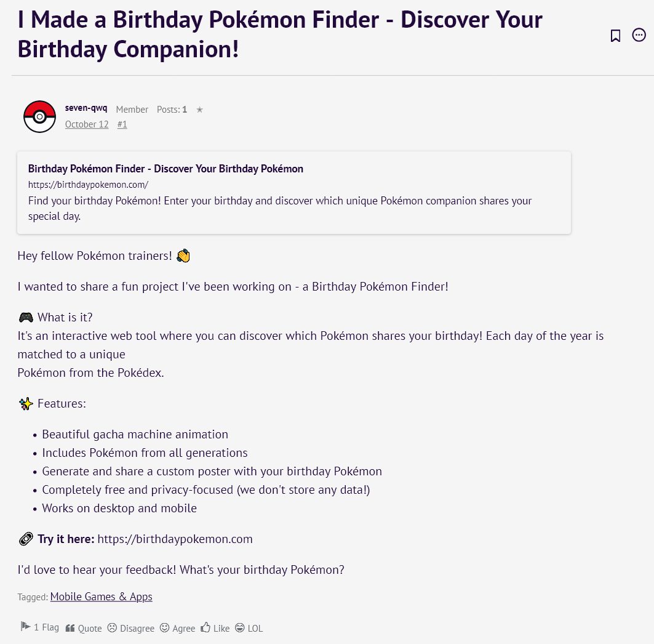The image size is (654, 644).
Task: Flag this post using the flag icon
Action: (x=26, y=627)
